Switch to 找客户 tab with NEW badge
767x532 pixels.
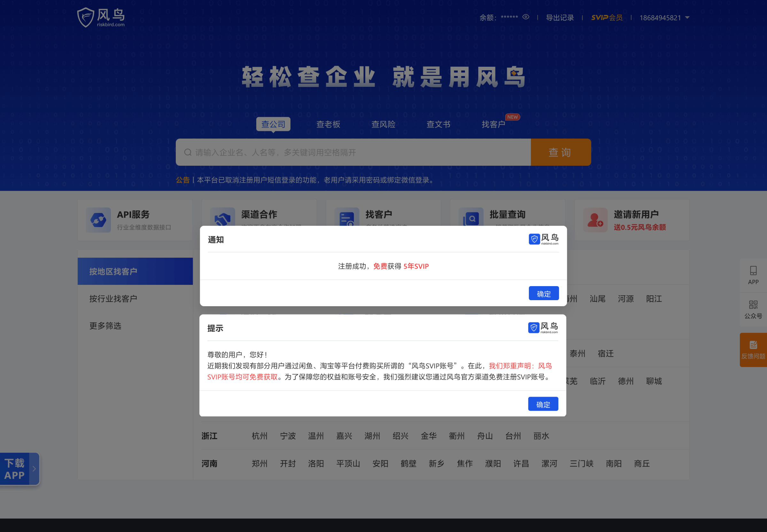494,124
